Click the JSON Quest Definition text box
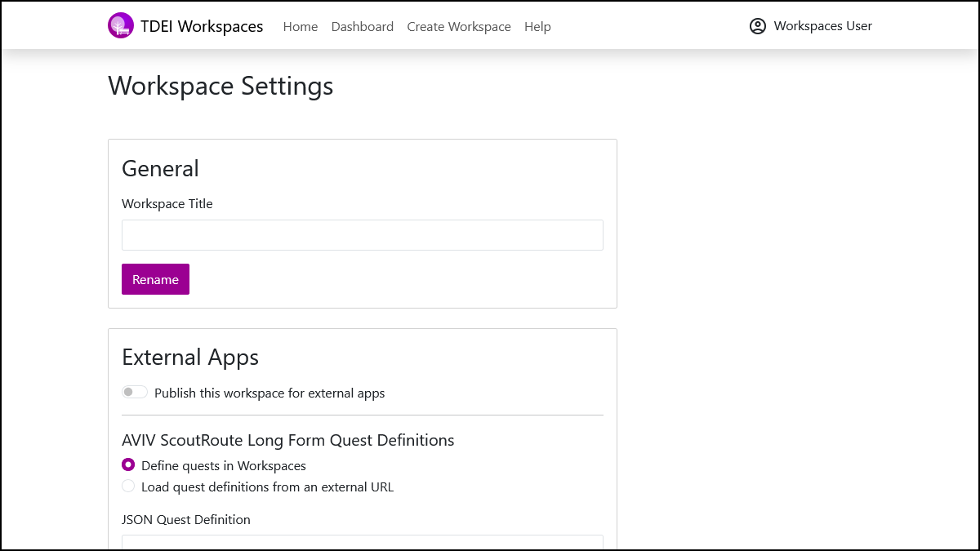The height and width of the screenshot is (551, 980). [x=362, y=543]
